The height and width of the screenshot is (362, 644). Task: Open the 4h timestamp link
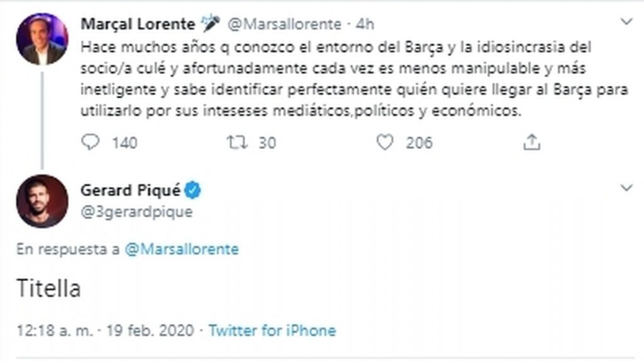(x=365, y=25)
